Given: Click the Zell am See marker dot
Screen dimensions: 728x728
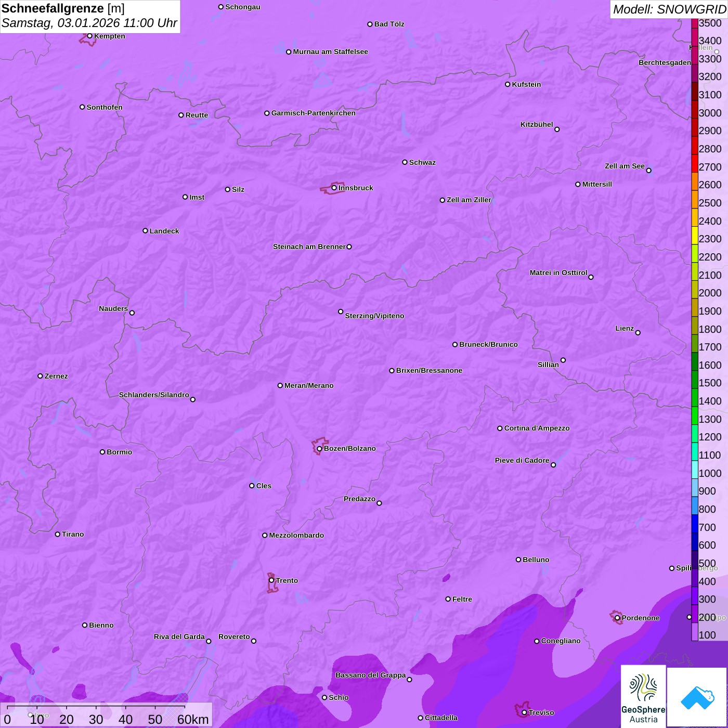Looking at the screenshot, I should [648, 171].
